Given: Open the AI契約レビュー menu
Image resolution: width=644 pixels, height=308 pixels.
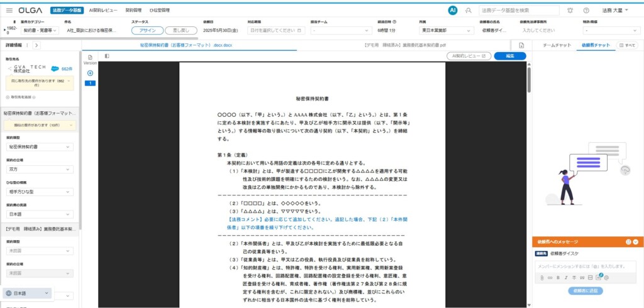Looking at the screenshot, I should coord(103,10).
